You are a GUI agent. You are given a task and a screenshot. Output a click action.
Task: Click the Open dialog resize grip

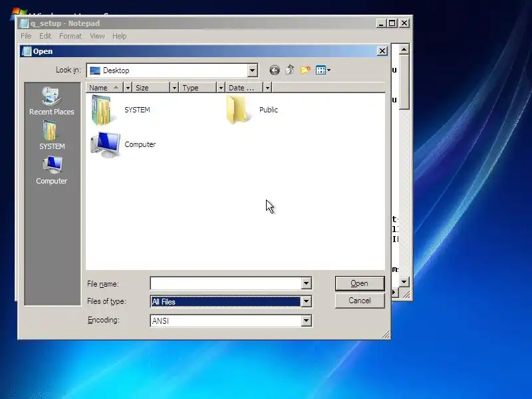coord(386,335)
